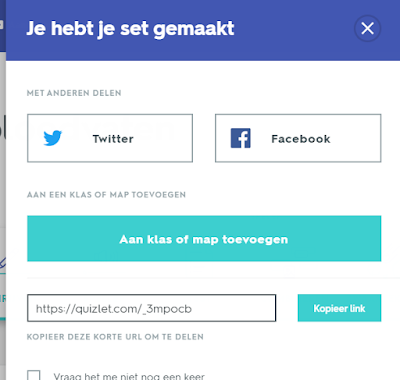Close the 'Je hebt je set gemaakt' dialog
This screenshot has width=400, height=380.
(367, 28)
